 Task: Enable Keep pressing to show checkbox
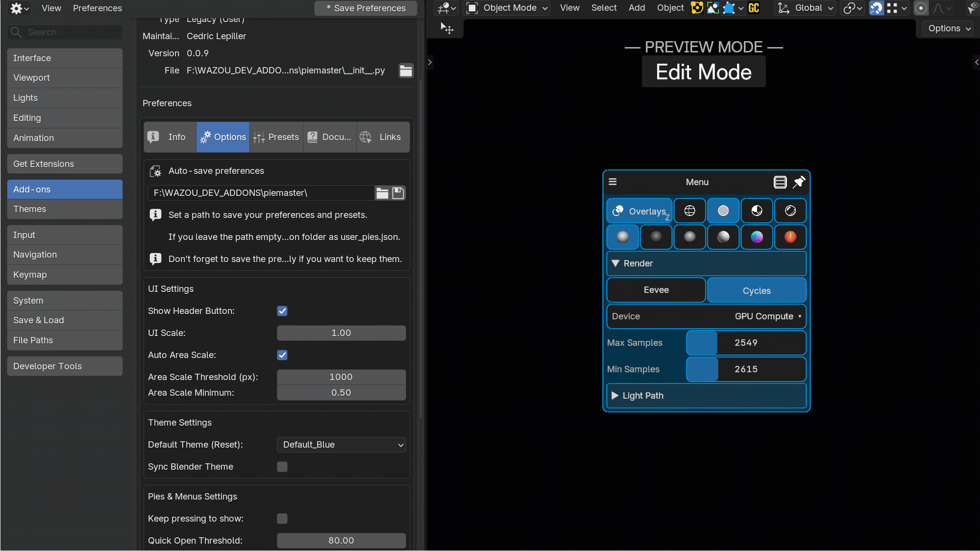282,519
